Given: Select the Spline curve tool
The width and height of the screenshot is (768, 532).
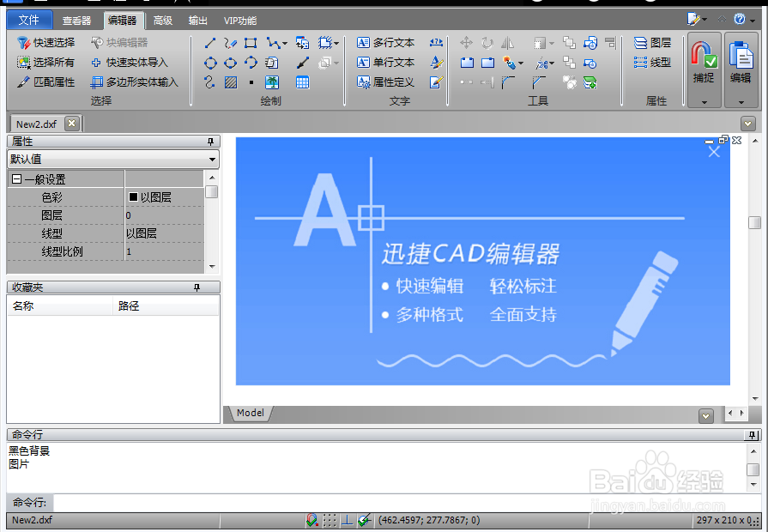Looking at the screenshot, I should (x=209, y=82).
